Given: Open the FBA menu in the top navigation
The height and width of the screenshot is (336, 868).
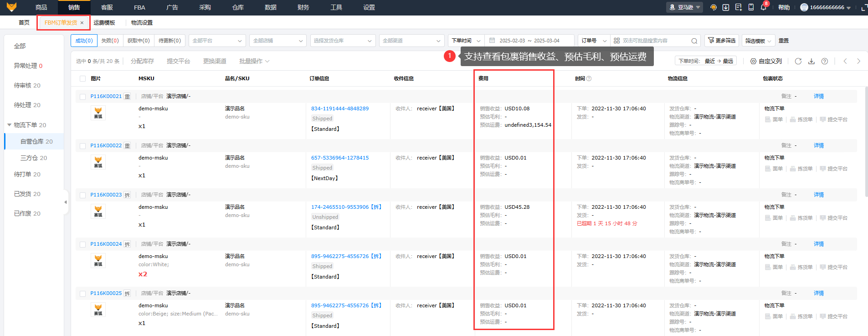Looking at the screenshot, I should [x=139, y=7].
